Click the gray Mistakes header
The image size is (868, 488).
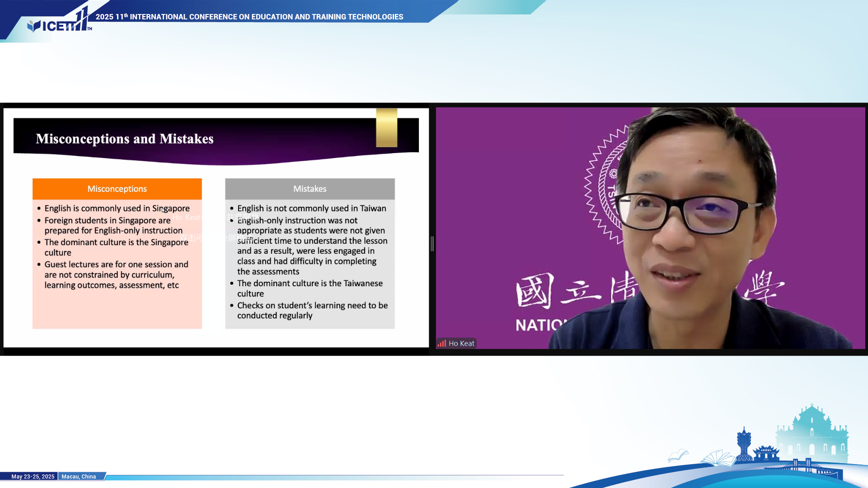pos(310,189)
